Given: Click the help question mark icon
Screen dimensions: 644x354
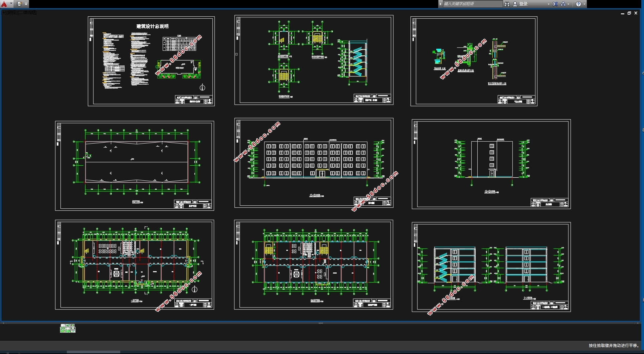Looking at the screenshot, I should pyautogui.click(x=579, y=4).
